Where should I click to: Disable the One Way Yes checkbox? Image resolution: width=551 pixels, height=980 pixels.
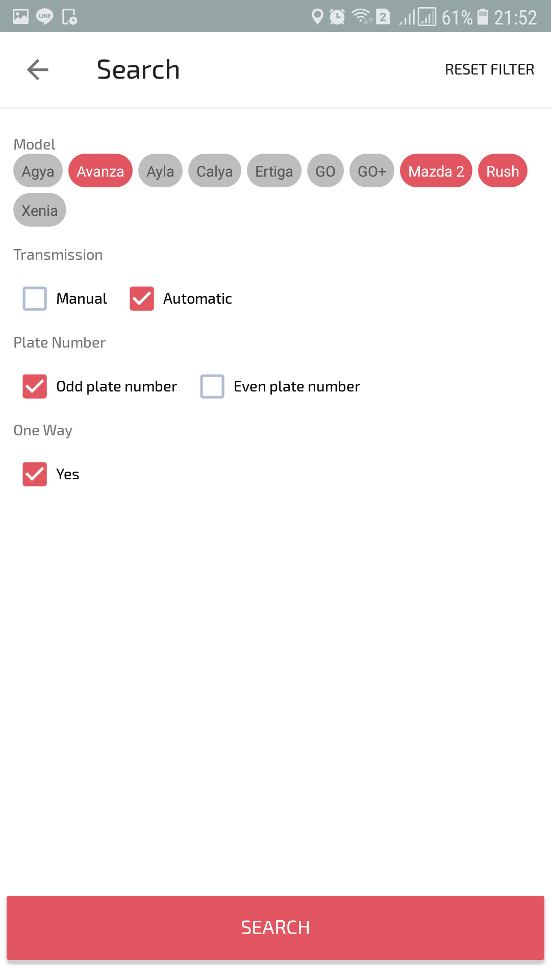pos(35,474)
